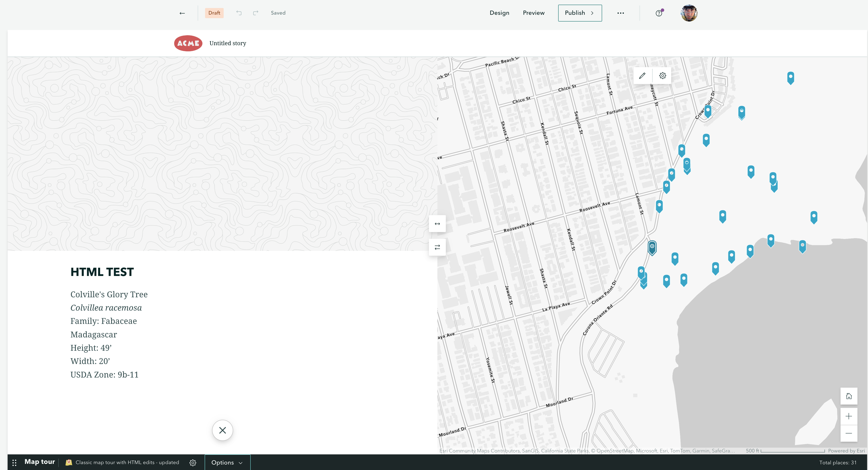Screen dimensions: 868x470
Task: Click the resize panel double-arrow icon
Action: coord(437,224)
